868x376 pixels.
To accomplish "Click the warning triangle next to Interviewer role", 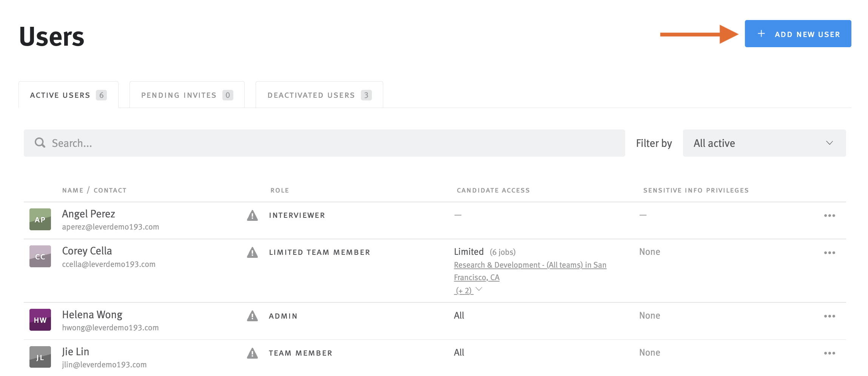I will (x=252, y=215).
